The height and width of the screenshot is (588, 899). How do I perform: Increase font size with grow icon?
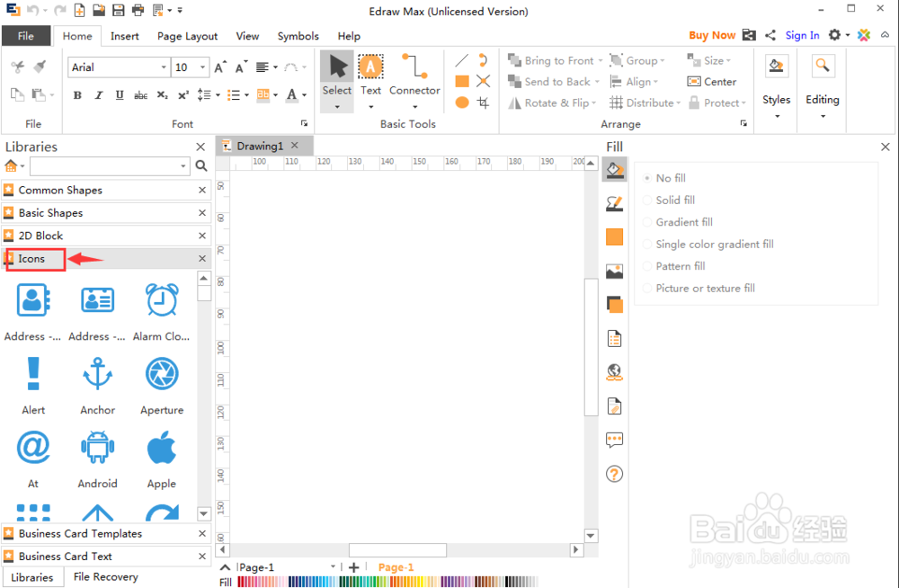(221, 67)
